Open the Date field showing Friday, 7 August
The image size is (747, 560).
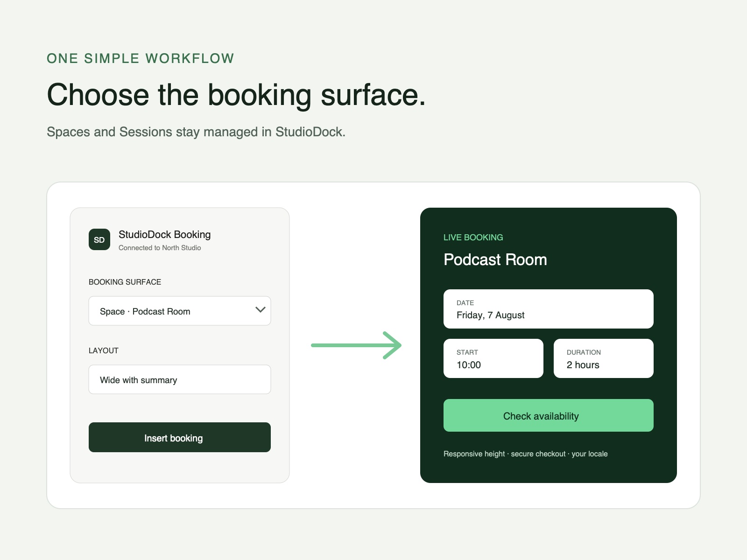click(x=549, y=309)
